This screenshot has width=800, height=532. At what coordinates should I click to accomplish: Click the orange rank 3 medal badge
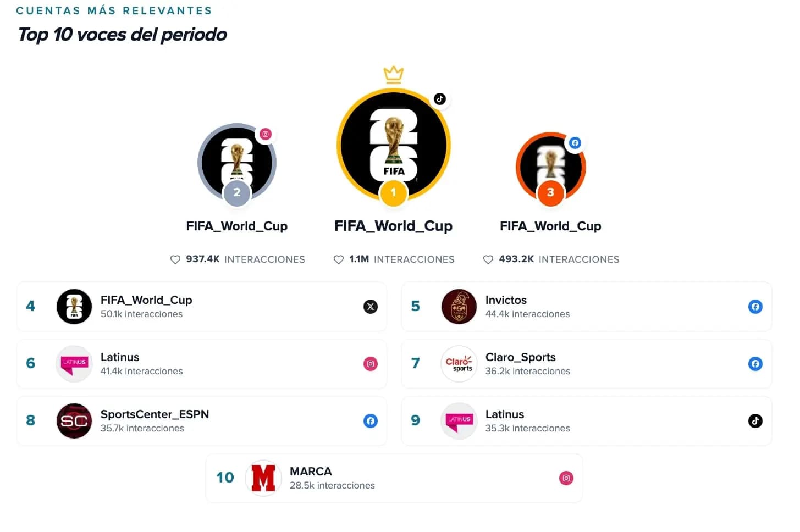click(550, 192)
